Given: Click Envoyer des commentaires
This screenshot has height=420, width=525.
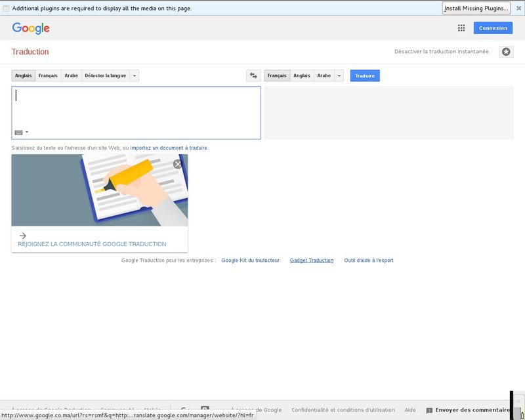Looking at the screenshot, I should pos(472,410).
